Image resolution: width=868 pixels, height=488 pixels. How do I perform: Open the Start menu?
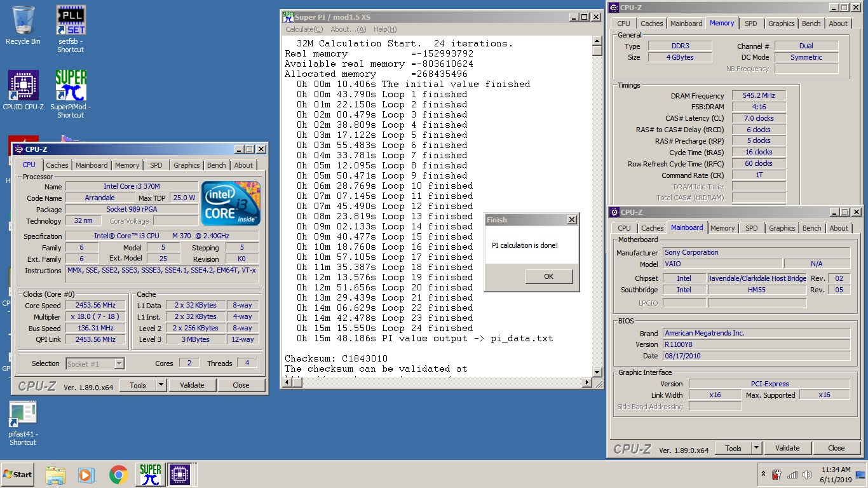[17, 475]
